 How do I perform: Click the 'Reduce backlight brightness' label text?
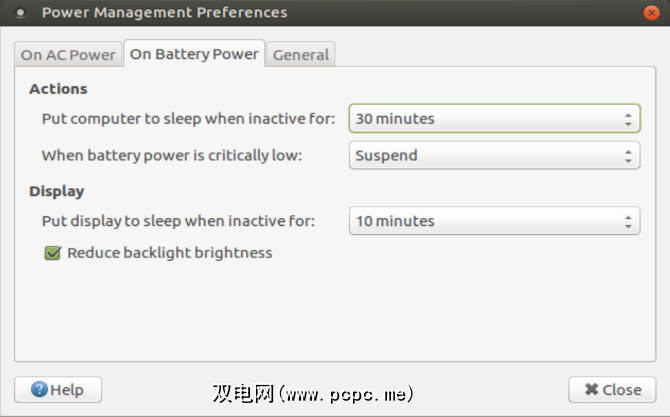(x=169, y=253)
